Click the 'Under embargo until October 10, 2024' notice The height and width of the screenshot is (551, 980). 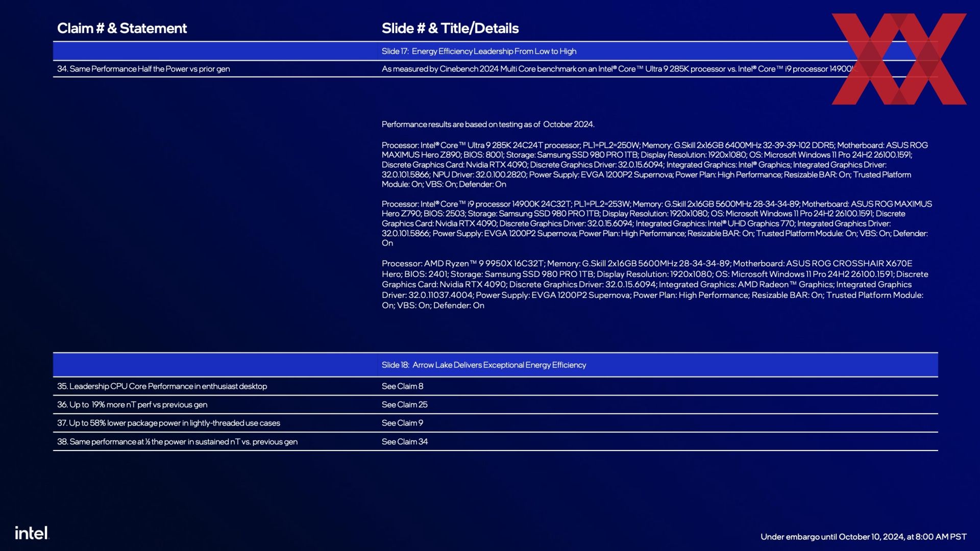(864, 537)
